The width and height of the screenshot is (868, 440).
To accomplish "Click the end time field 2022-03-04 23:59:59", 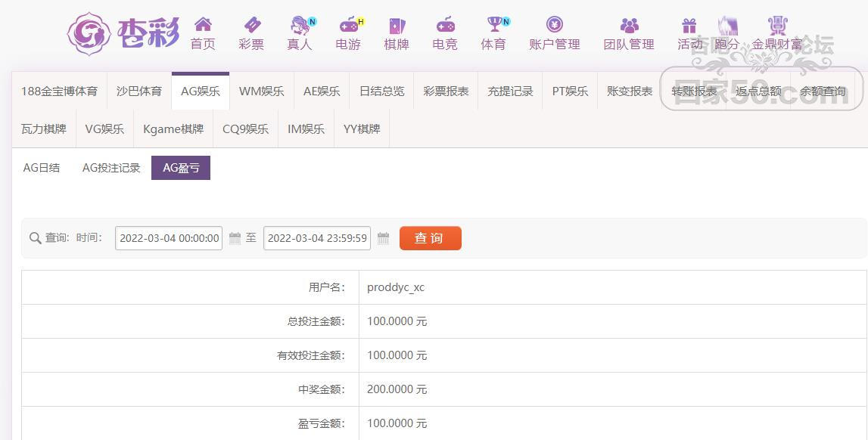I will tap(317, 238).
